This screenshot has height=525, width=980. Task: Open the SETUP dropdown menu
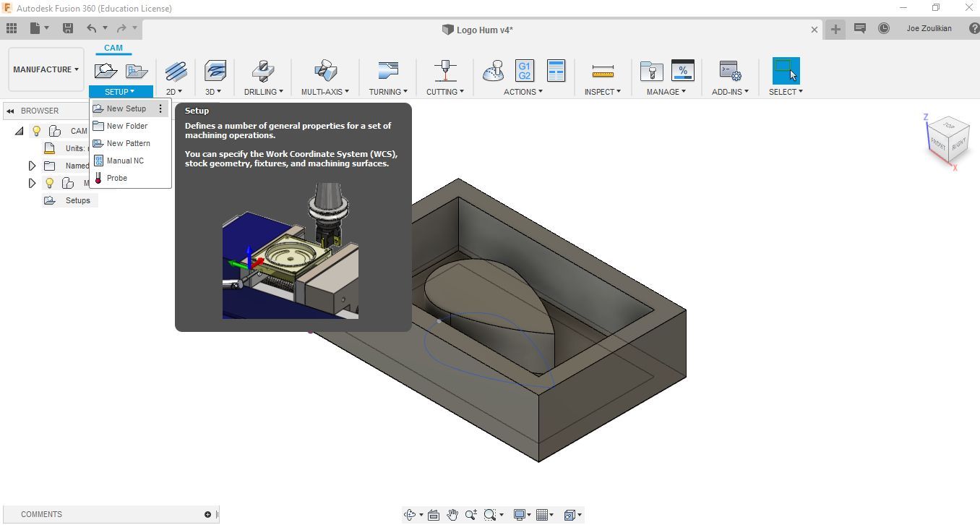point(120,92)
